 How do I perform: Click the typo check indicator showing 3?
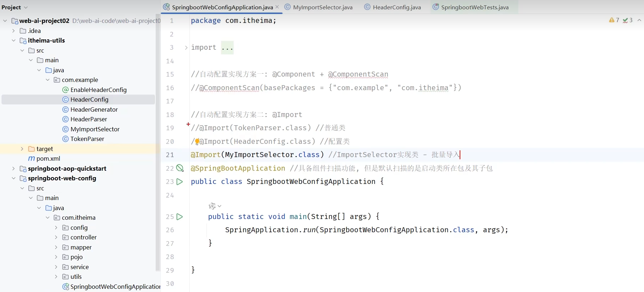click(x=628, y=20)
